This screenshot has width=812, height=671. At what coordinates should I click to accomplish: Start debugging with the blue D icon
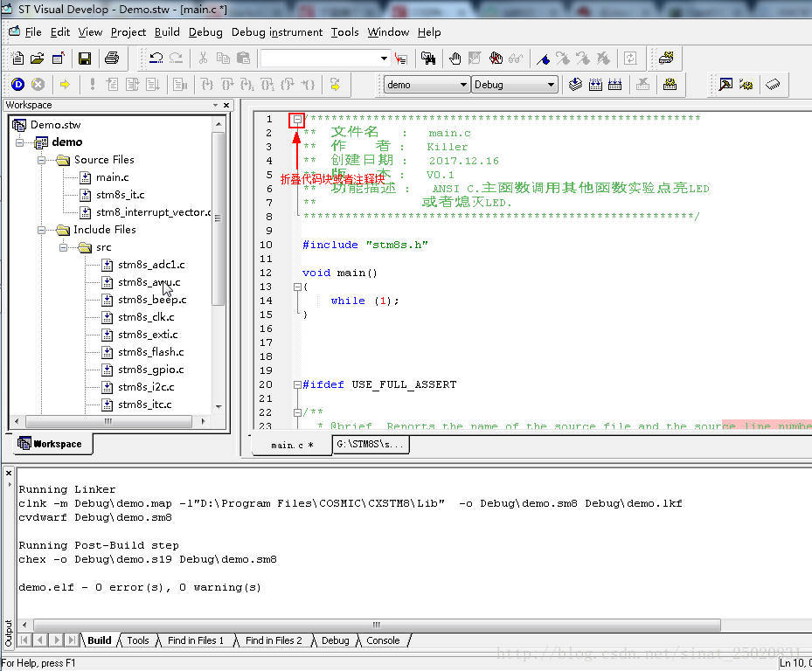[x=17, y=85]
